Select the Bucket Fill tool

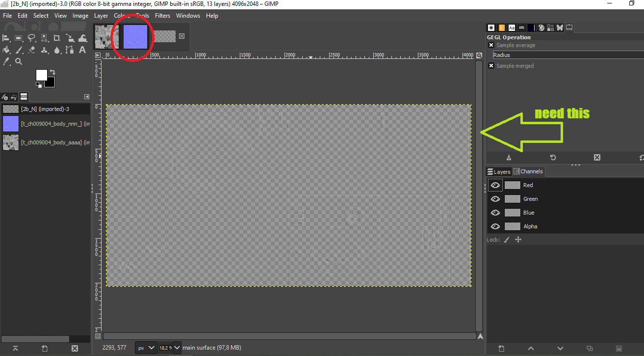pyautogui.click(x=6, y=50)
